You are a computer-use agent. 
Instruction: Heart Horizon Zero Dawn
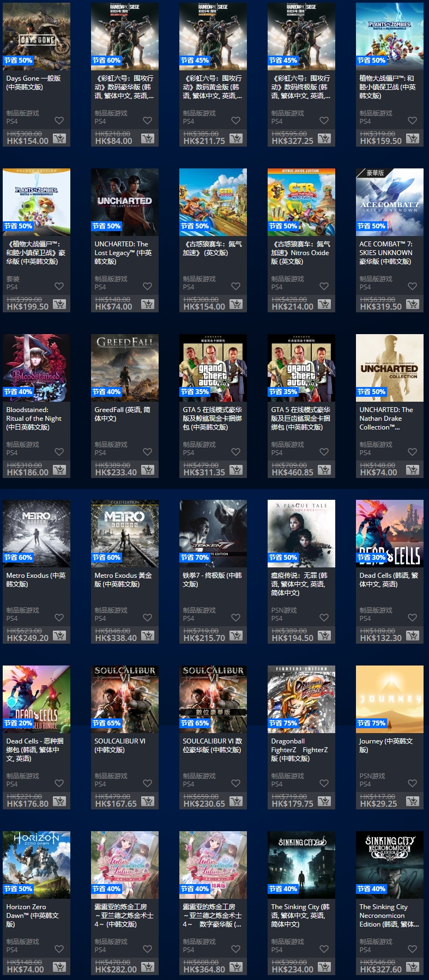tap(59, 949)
